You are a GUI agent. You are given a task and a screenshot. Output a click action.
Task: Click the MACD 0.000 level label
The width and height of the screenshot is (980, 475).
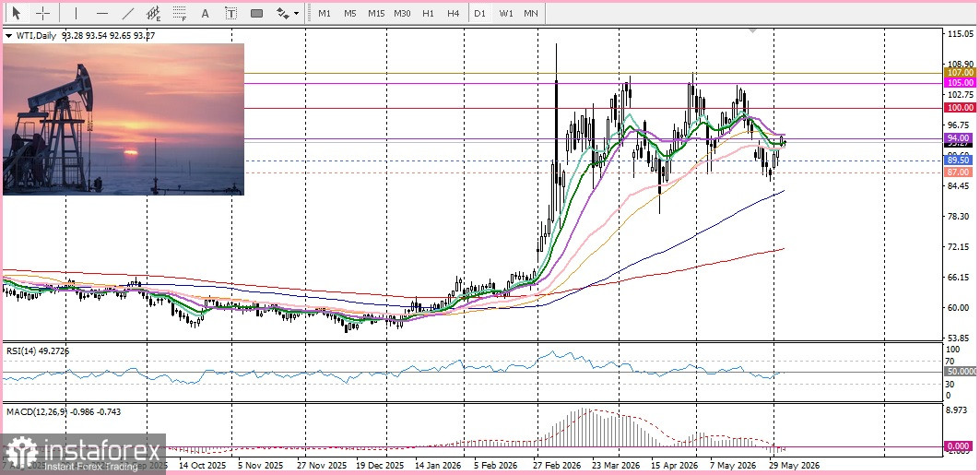(x=960, y=447)
